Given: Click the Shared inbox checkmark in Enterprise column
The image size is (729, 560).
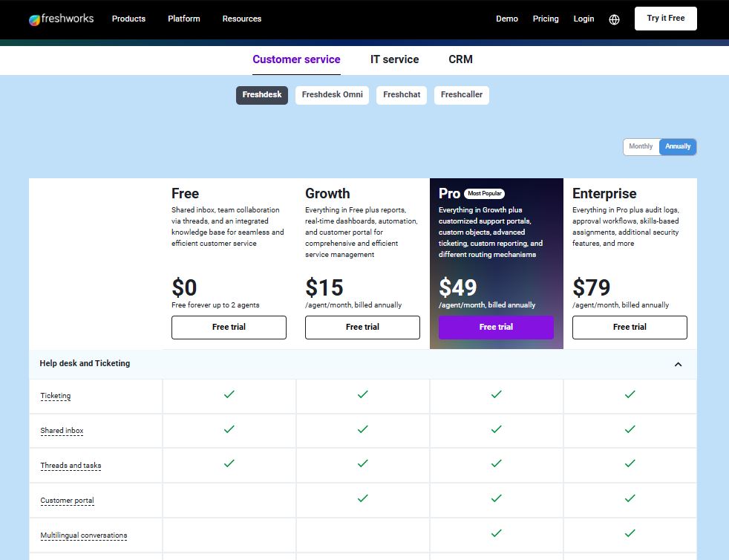Looking at the screenshot, I should [x=630, y=429].
